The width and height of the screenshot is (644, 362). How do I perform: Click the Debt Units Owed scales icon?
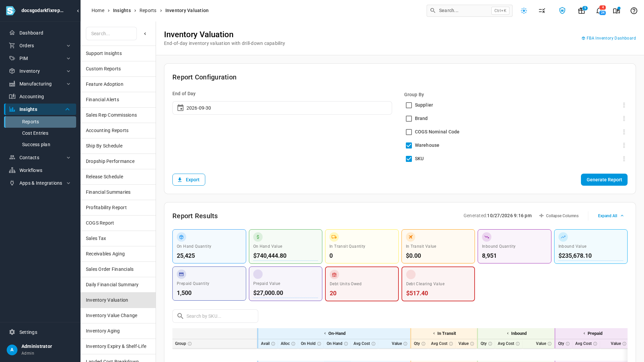coord(334,275)
